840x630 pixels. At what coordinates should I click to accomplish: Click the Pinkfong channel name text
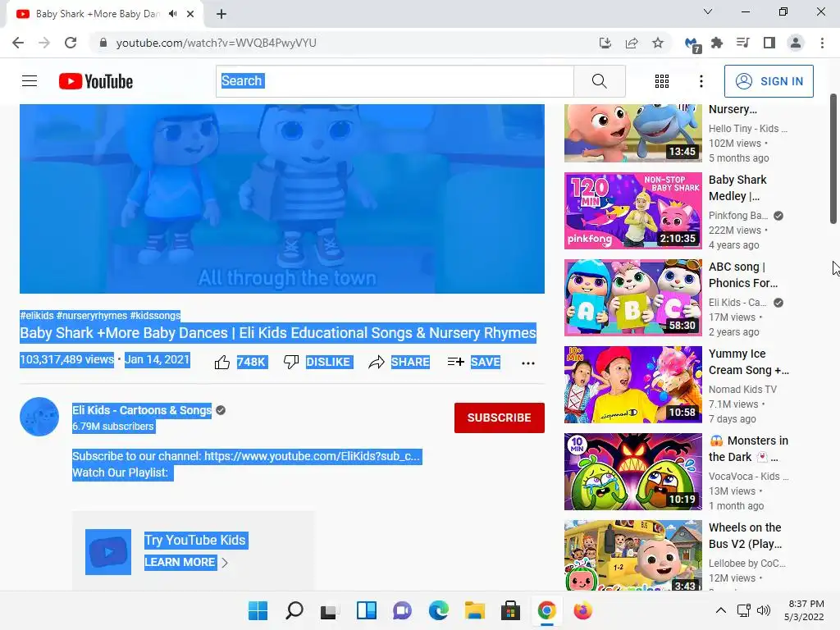click(x=738, y=216)
